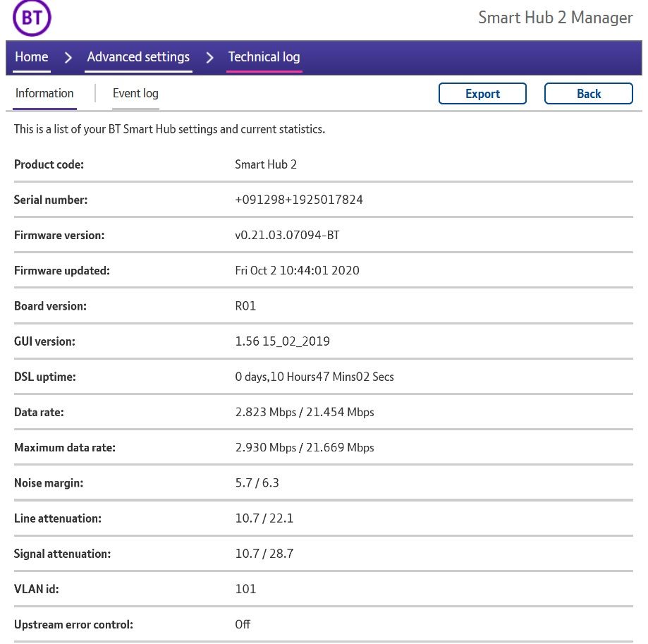Click the firmware version value v0.21.03.07094-BT
Image resolution: width=648 pixels, height=644 pixels.
point(287,235)
